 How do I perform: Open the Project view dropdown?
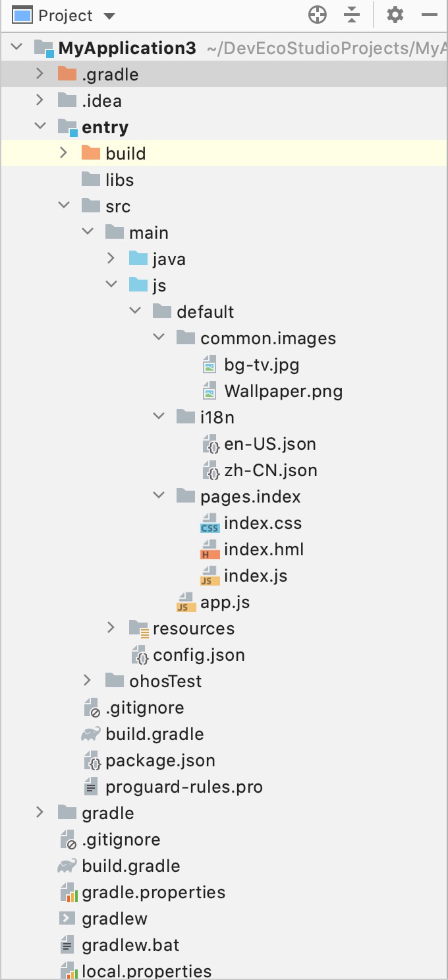pos(109,15)
